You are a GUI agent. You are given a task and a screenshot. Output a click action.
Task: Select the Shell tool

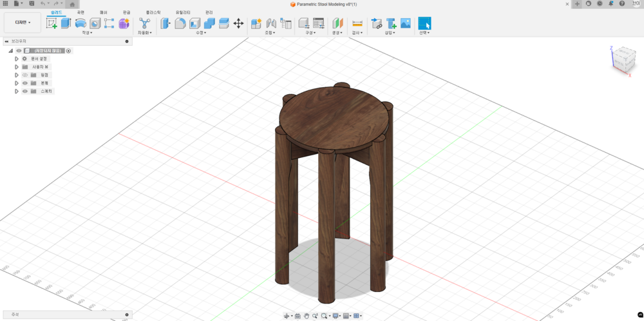coord(194,23)
